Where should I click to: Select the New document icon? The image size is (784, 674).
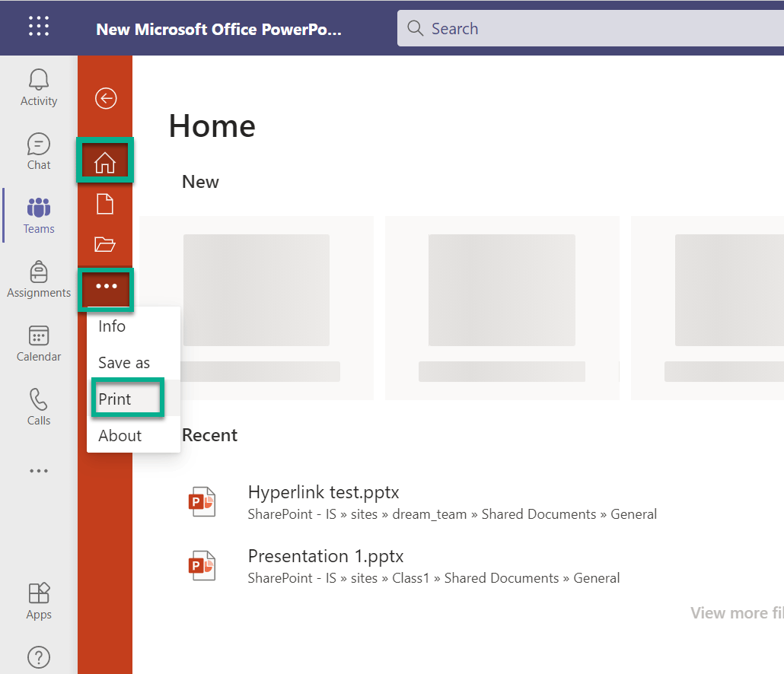click(105, 205)
